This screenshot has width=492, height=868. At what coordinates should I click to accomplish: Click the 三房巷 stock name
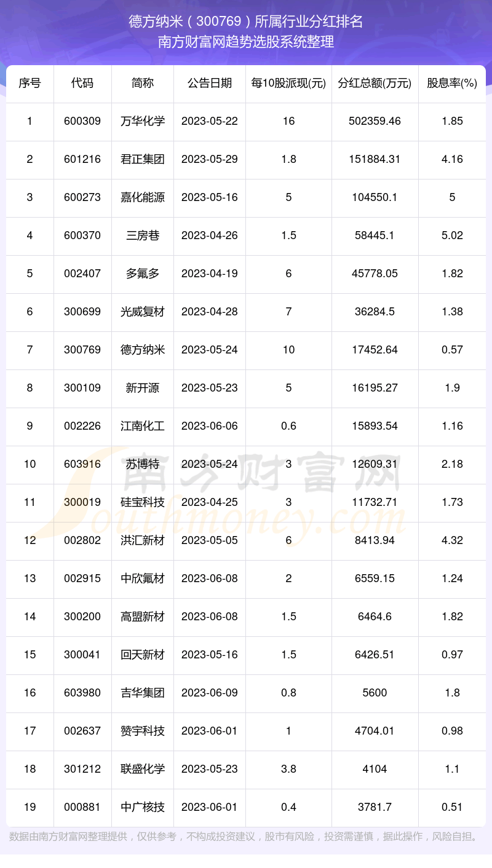pyautogui.click(x=143, y=235)
